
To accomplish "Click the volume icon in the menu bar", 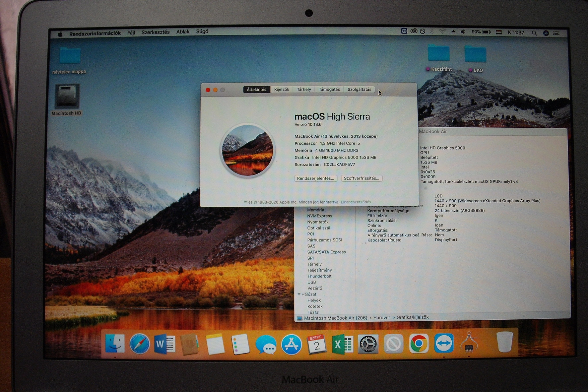I will point(463,32).
